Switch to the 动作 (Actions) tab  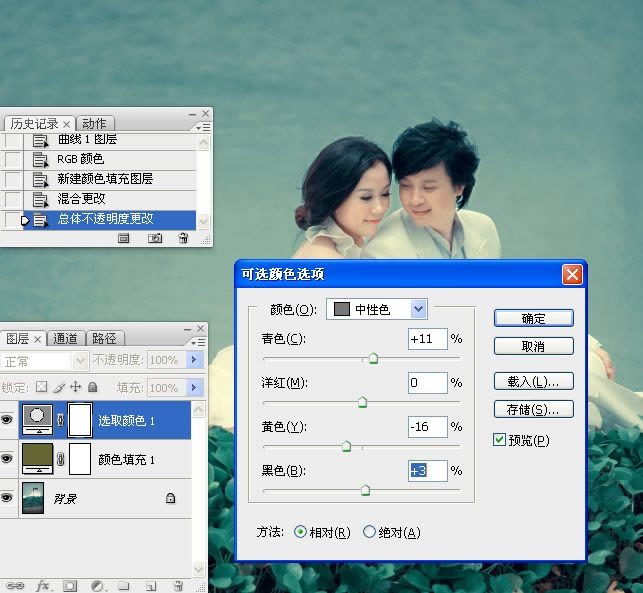(93, 124)
